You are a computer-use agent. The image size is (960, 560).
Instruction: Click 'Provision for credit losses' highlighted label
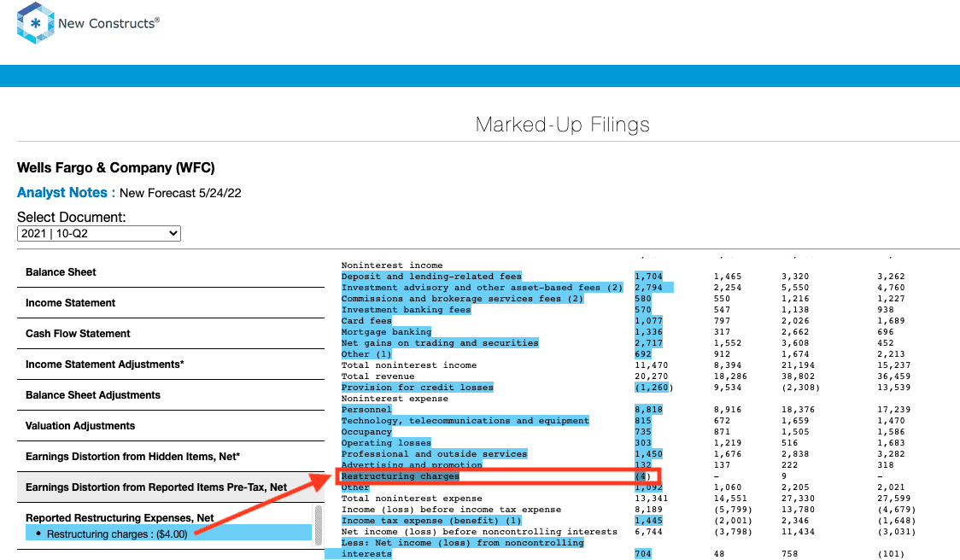tap(417, 388)
